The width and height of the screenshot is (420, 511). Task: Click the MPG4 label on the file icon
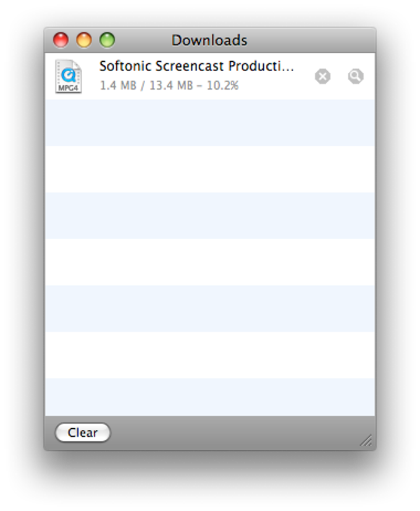(x=68, y=88)
